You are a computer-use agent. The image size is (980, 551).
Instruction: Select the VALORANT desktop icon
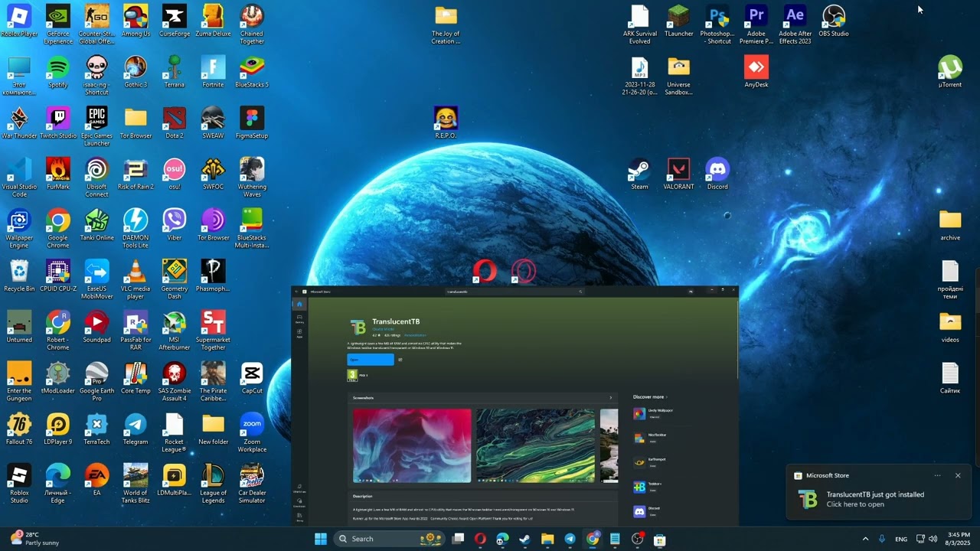click(x=678, y=174)
